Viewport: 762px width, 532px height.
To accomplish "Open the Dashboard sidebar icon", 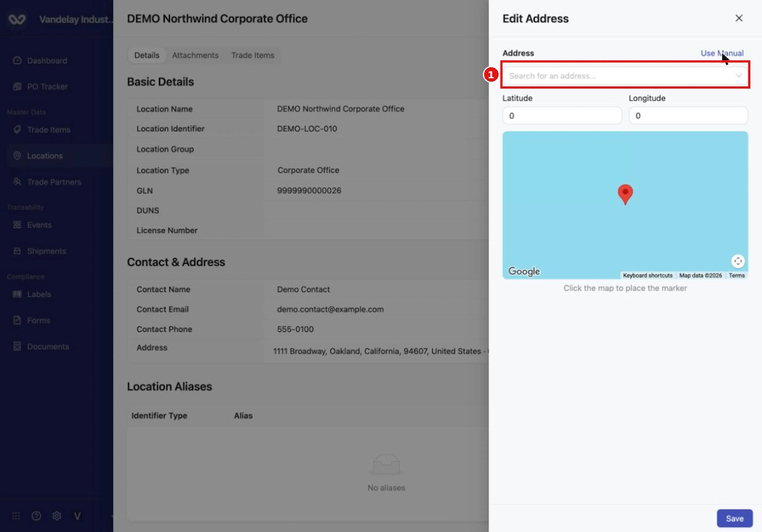I will pos(17,61).
